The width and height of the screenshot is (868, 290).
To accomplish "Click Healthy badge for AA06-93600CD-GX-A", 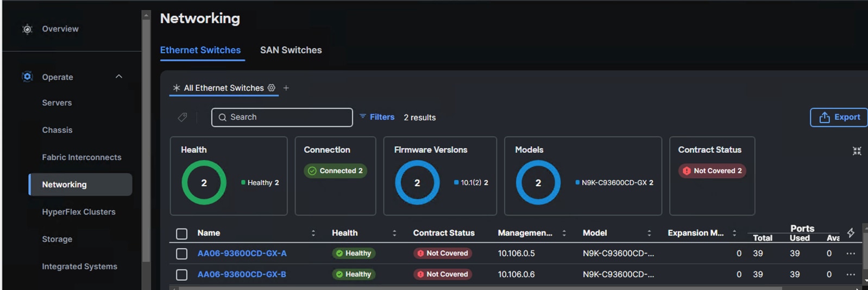I will (354, 253).
